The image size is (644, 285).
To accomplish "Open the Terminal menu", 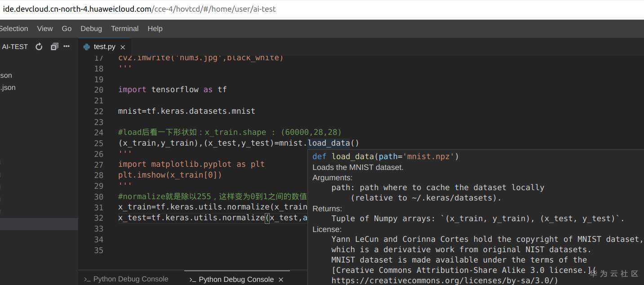I will [x=125, y=29].
